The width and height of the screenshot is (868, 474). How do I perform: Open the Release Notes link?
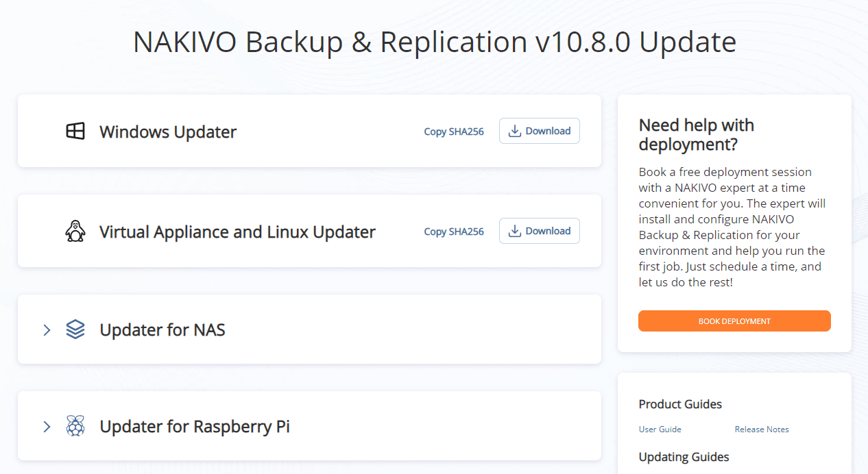pyautogui.click(x=762, y=429)
